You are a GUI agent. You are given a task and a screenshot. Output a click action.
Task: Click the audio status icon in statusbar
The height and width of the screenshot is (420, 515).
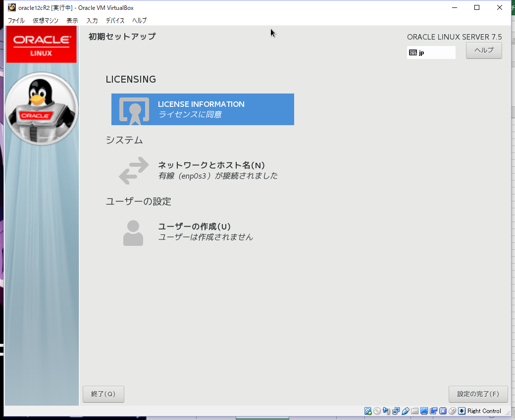[387, 411]
